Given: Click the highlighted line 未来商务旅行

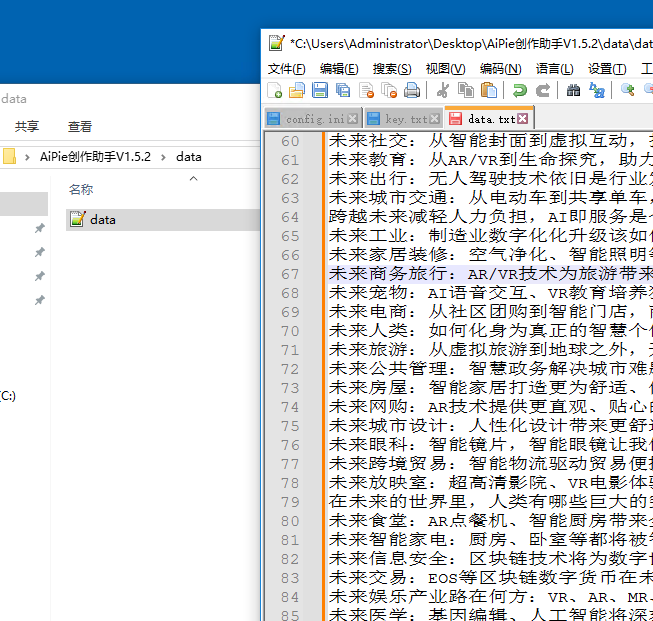Looking at the screenshot, I should click(x=491, y=274).
